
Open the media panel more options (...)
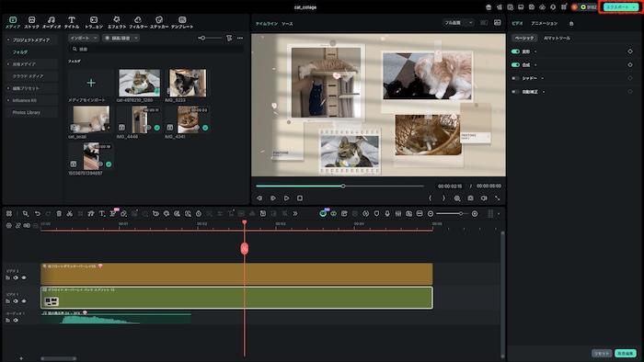tap(240, 38)
